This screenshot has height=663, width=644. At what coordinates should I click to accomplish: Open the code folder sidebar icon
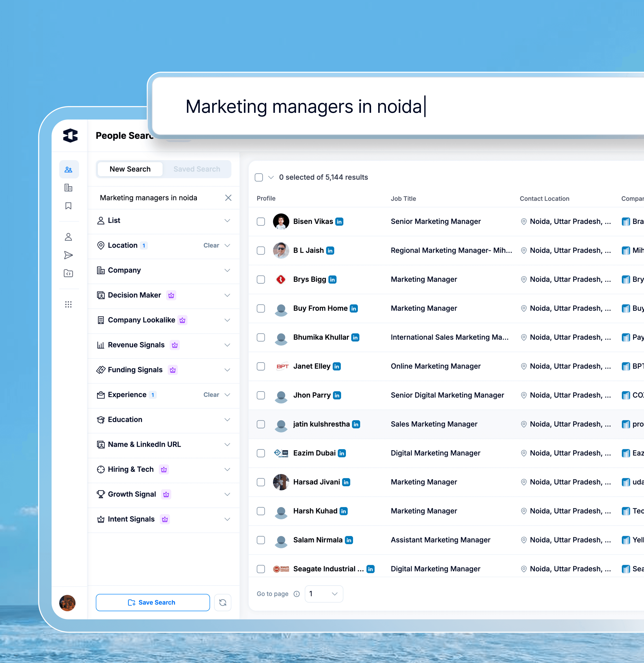[x=69, y=273]
